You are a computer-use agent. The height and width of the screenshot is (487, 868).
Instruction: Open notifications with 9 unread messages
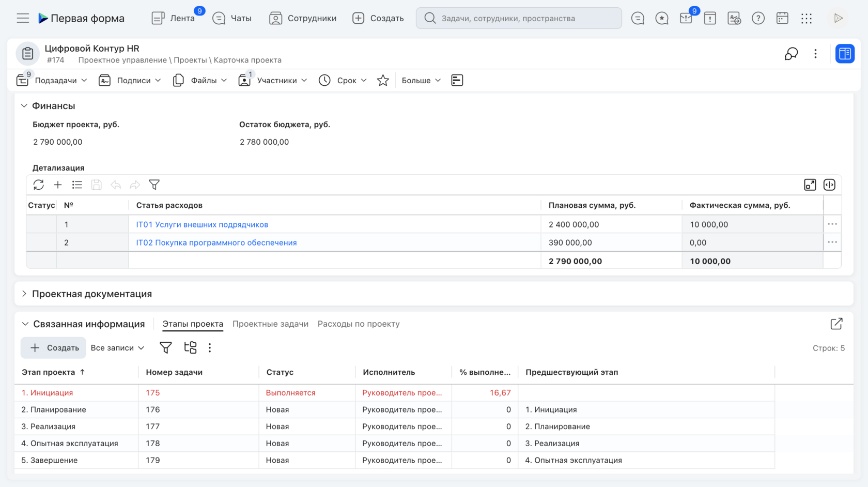(686, 18)
